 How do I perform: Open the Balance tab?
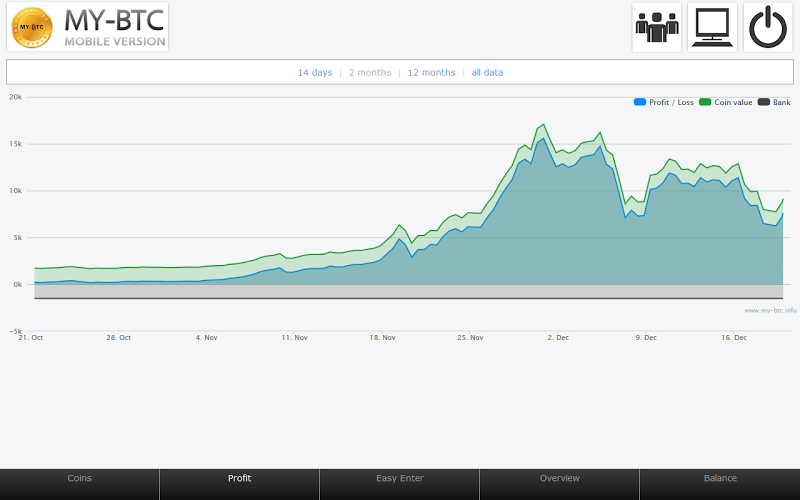[720, 479]
